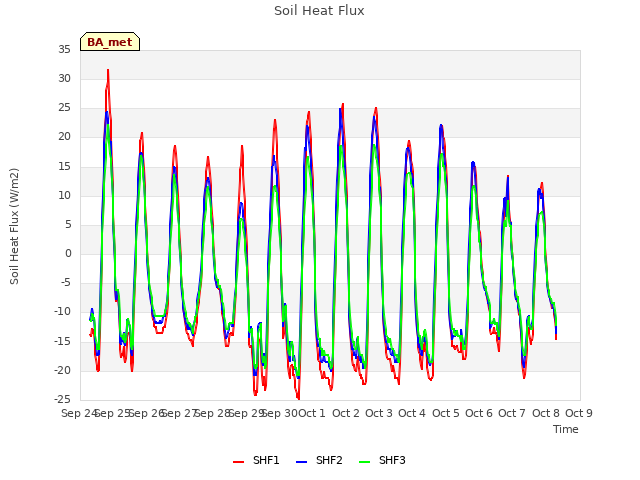The width and height of the screenshot is (640, 480).
Task: Click the Soil Heat Flux (W/m2) axis title
Action: [x=14, y=226]
